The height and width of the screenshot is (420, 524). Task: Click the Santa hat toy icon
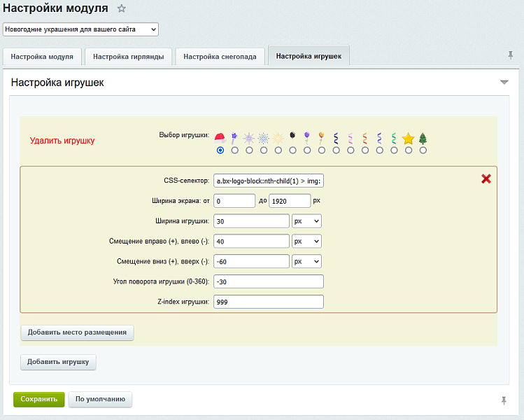pyautogui.click(x=220, y=137)
